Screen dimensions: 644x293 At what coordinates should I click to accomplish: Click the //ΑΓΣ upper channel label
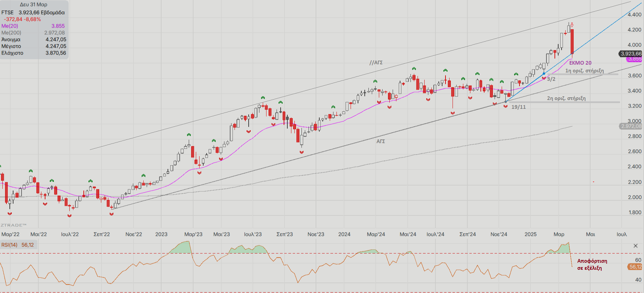click(376, 63)
